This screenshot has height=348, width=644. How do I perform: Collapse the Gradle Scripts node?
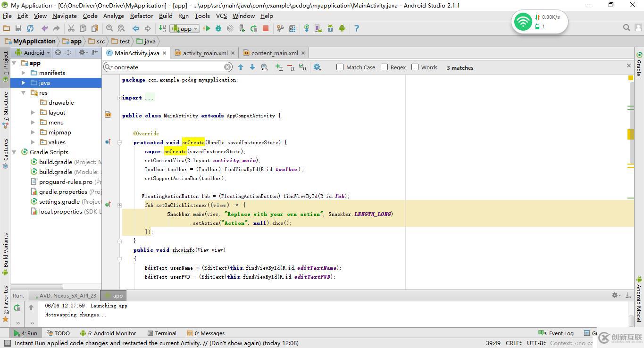click(15, 152)
